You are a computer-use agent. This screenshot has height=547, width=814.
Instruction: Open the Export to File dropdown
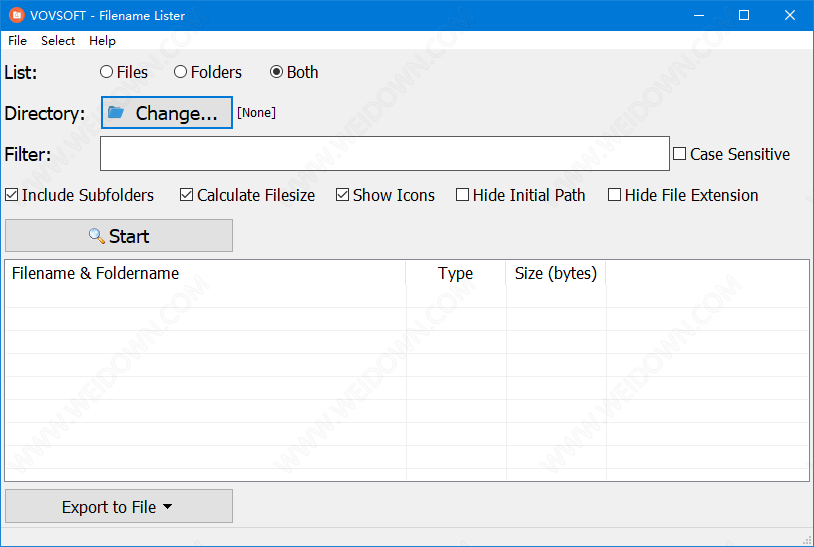119,506
